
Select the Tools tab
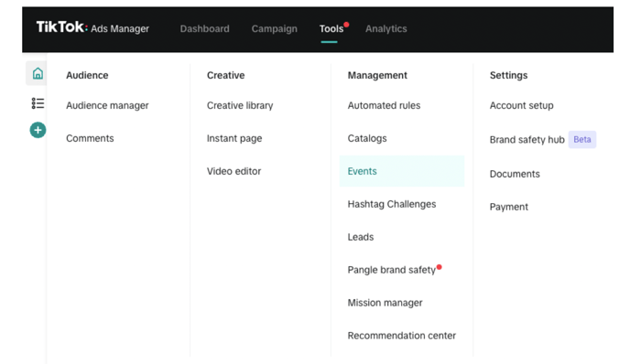coord(331,29)
